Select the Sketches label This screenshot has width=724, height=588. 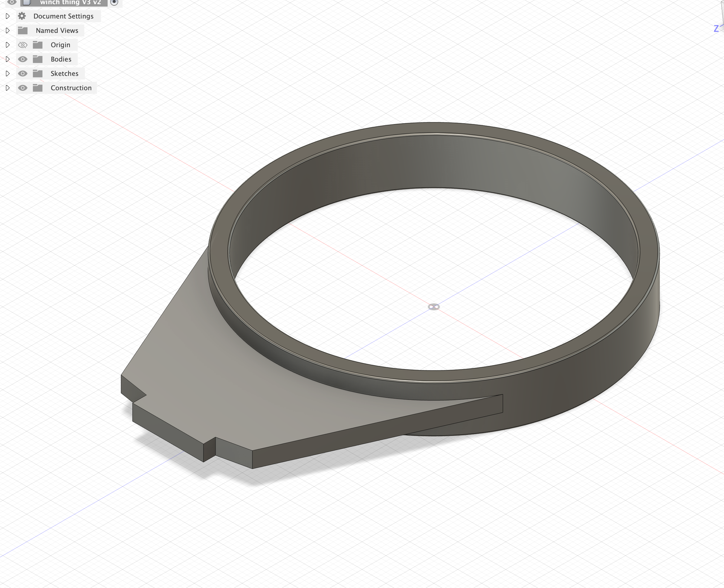coord(64,73)
